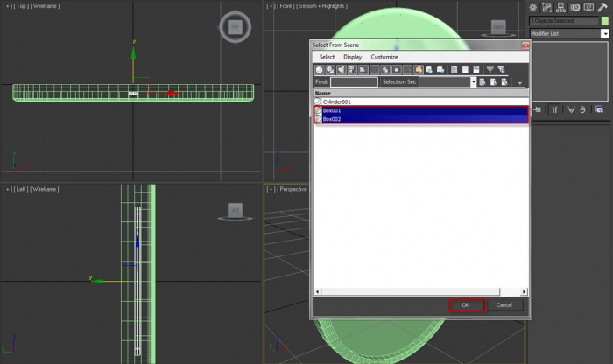Viewport: 613px width, 364px height.
Task: Click the Left viewport ViewCube
Action: pyautogui.click(x=235, y=211)
